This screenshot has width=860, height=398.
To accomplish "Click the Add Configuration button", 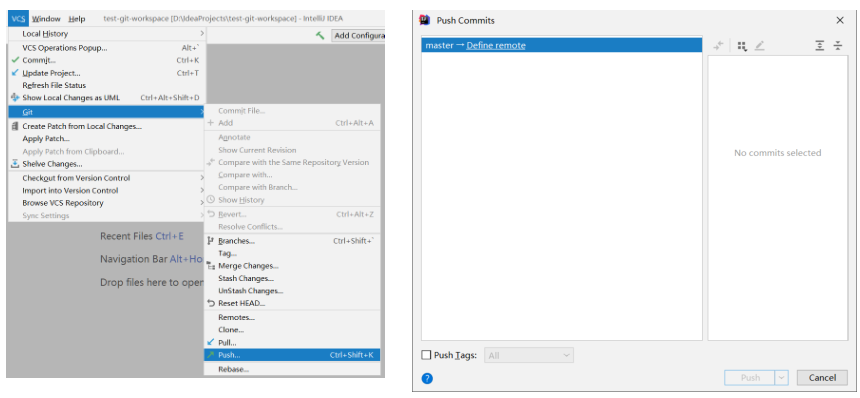I will pyautogui.click(x=358, y=36).
